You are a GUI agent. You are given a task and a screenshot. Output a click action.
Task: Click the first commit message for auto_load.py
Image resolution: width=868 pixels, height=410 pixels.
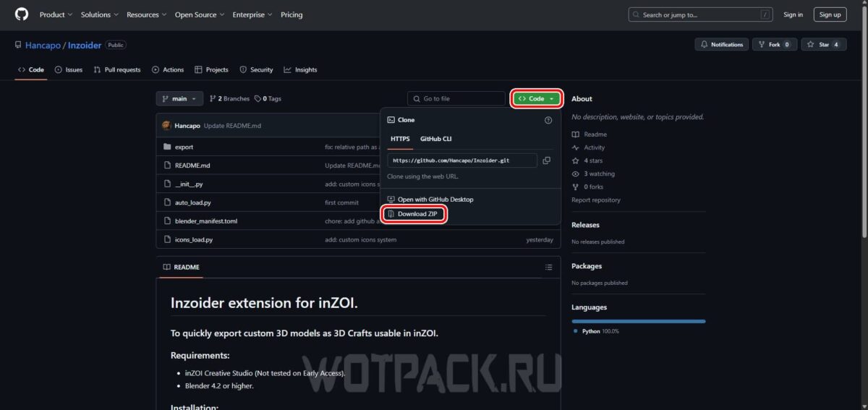341,202
